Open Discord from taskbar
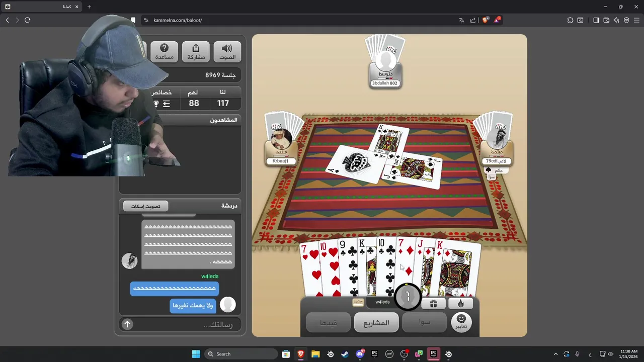Image resolution: width=644 pixels, height=362 pixels. [360, 354]
